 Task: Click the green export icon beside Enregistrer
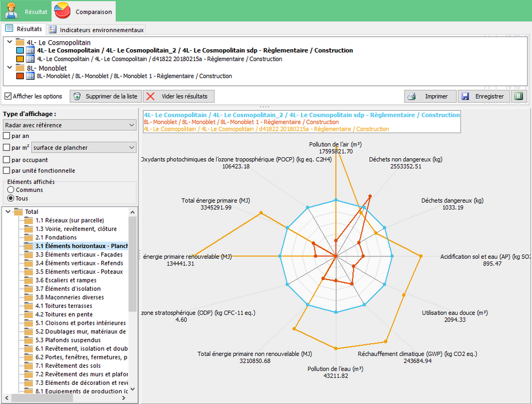tap(519, 96)
